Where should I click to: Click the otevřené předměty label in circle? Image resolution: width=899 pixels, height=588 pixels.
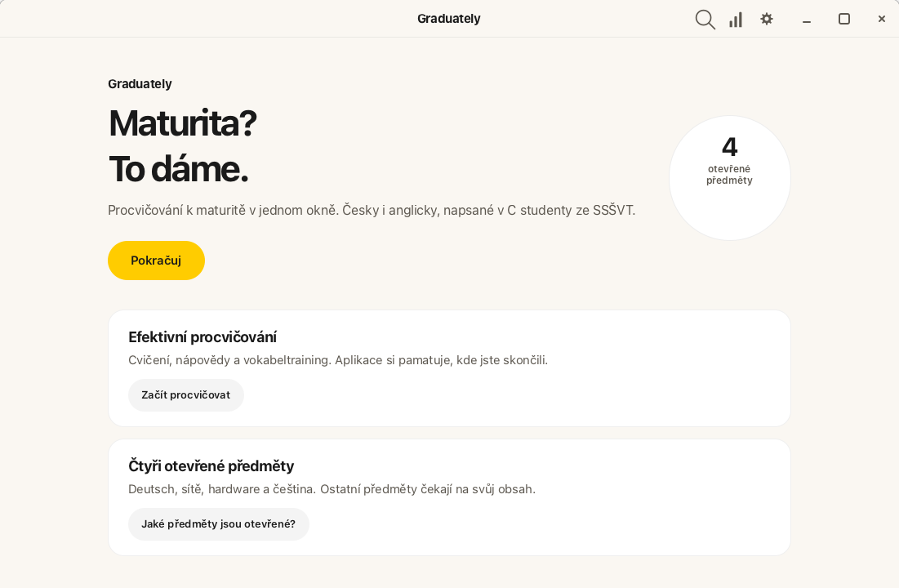click(729, 175)
